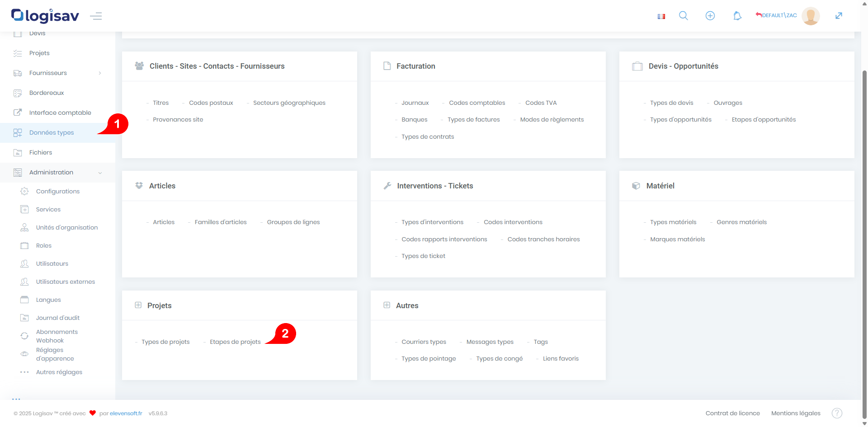Image resolution: width=868 pixels, height=427 pixels.
Task: Click the Configurations gear icon in sidebar
Action: tap(24, 191)
